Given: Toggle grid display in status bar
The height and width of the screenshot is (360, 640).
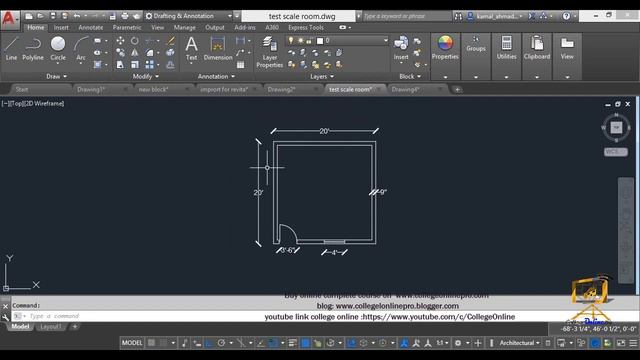Looking at the screenshot, I should [151, 343].
